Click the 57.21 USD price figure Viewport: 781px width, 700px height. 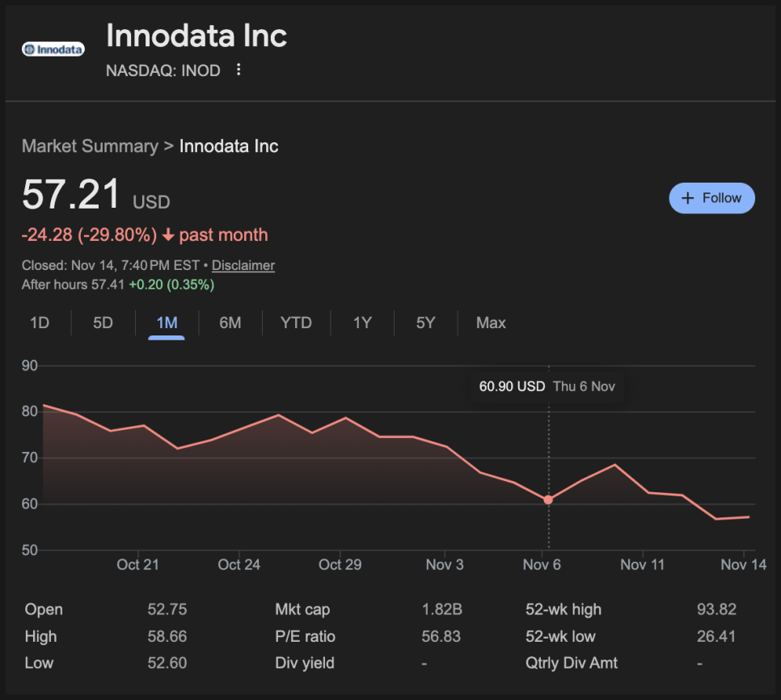click(71, 195)
